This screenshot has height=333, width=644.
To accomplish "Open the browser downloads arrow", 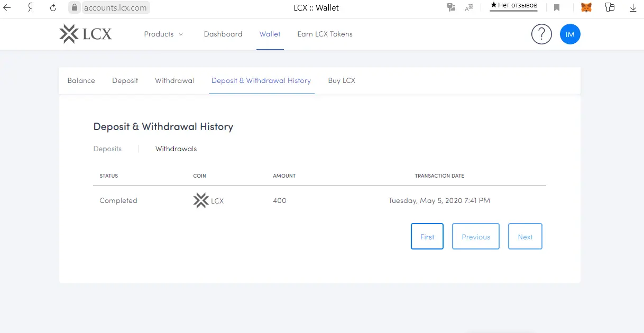I will pos(633,8).
